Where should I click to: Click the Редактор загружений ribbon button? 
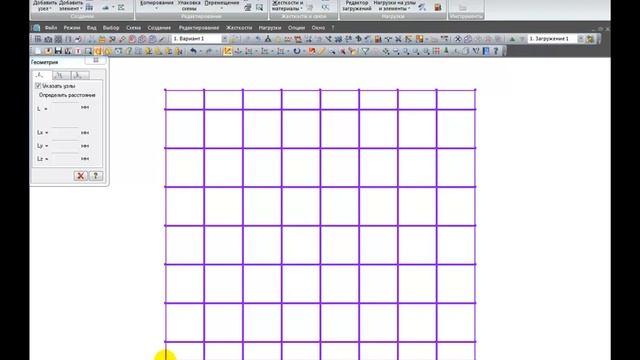357,6
